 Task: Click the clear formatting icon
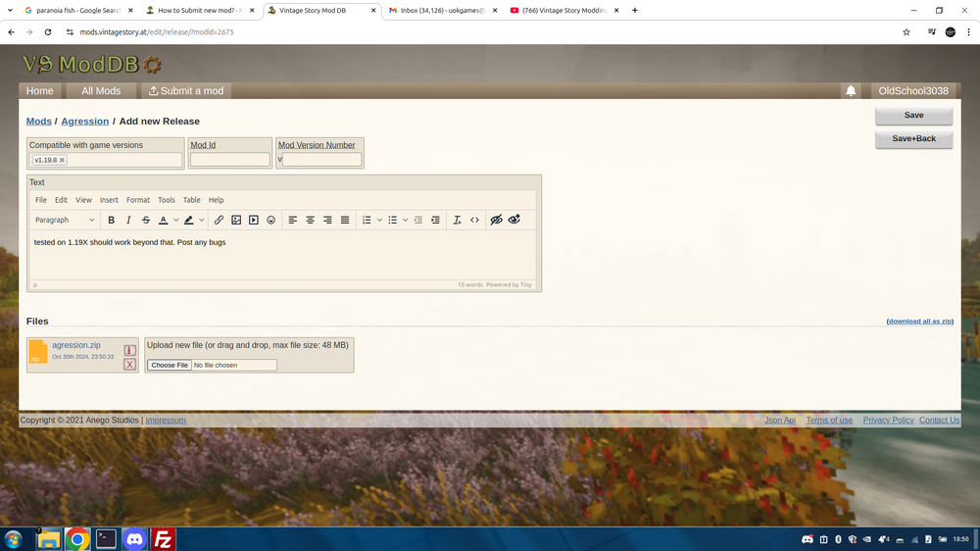pyautogui.click(x=457, y=221)
